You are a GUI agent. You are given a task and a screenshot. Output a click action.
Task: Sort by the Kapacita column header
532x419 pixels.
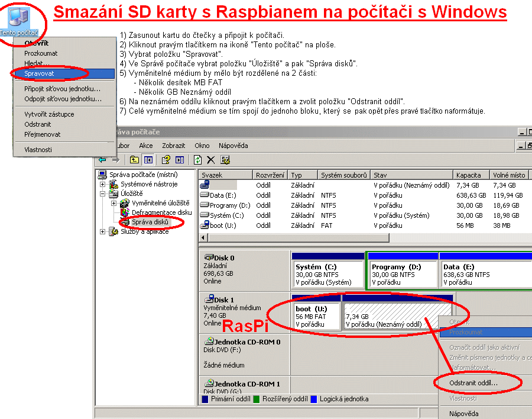coord(472,175)
